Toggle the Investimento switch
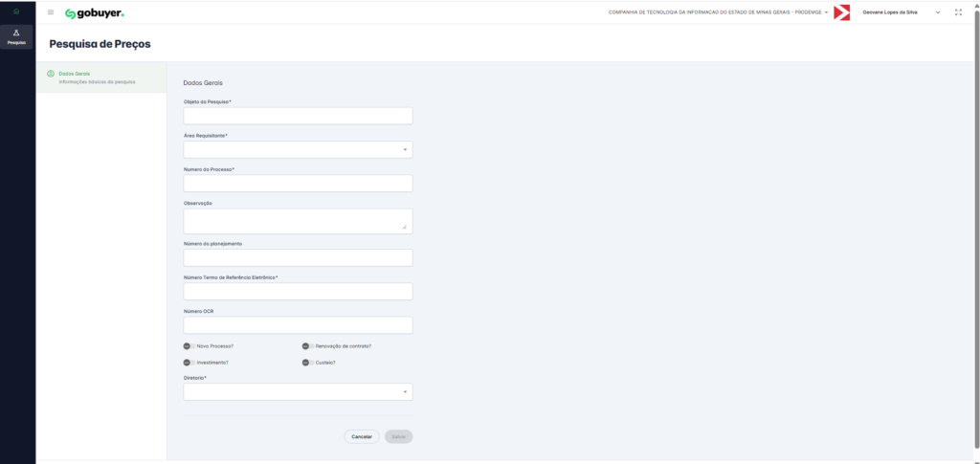 [x=189, y=363]
